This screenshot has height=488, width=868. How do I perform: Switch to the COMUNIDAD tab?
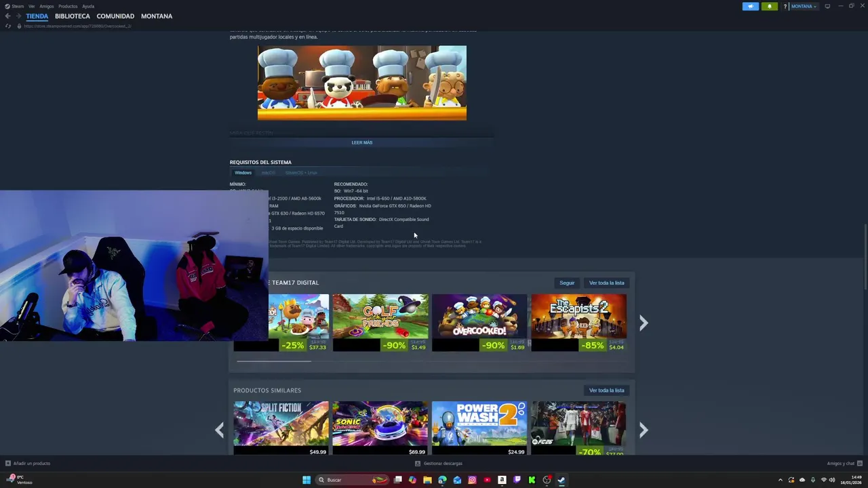tap(115, 16)
